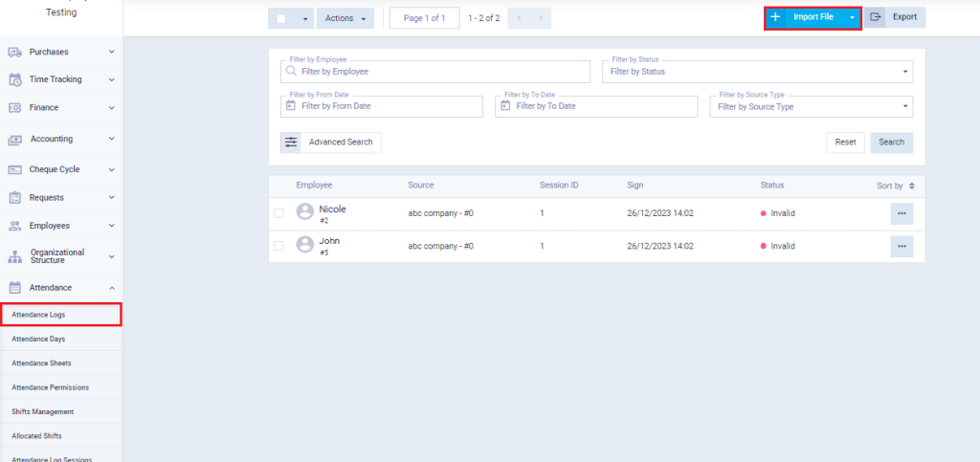
Task: Expand the Employees menu chevron
Action: click(111, 226)
